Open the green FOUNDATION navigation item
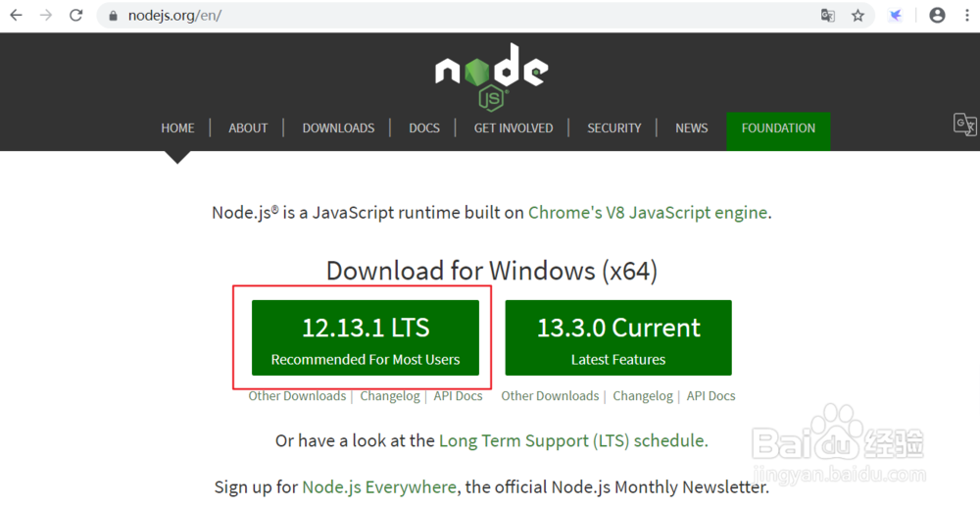Viewport: 980px width, 508px height. click(778, 131)
